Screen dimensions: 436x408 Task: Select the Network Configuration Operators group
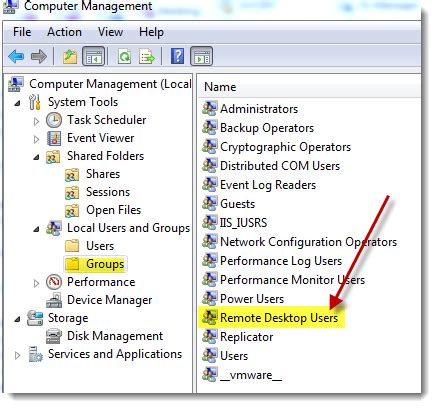[309, 242]
